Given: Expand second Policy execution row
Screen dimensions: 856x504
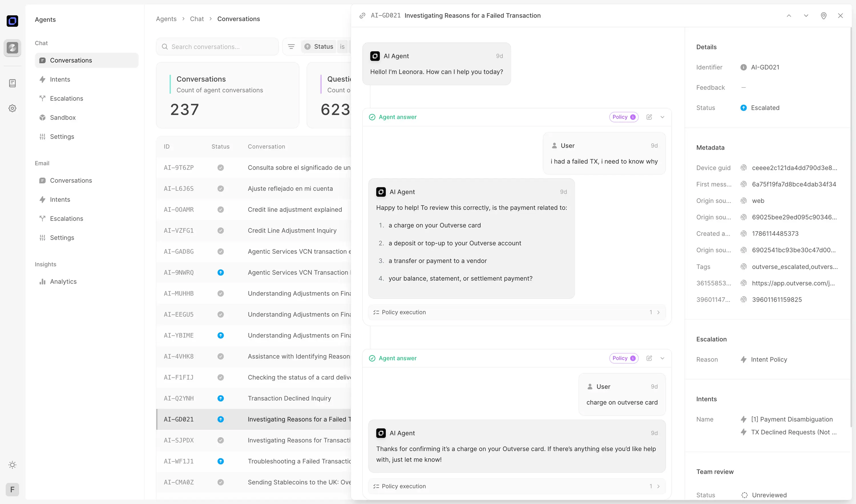Looking at the screenshot, I should coord(517,486).
